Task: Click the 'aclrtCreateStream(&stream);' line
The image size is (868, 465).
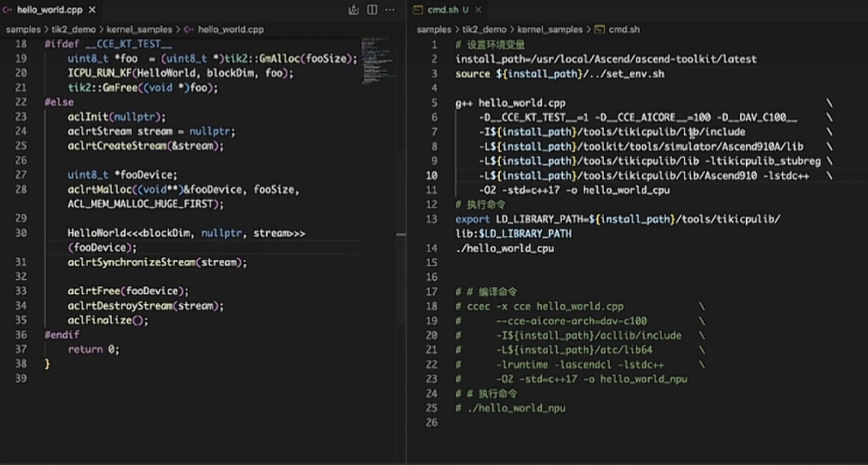Action: click(x=145, y=146)
